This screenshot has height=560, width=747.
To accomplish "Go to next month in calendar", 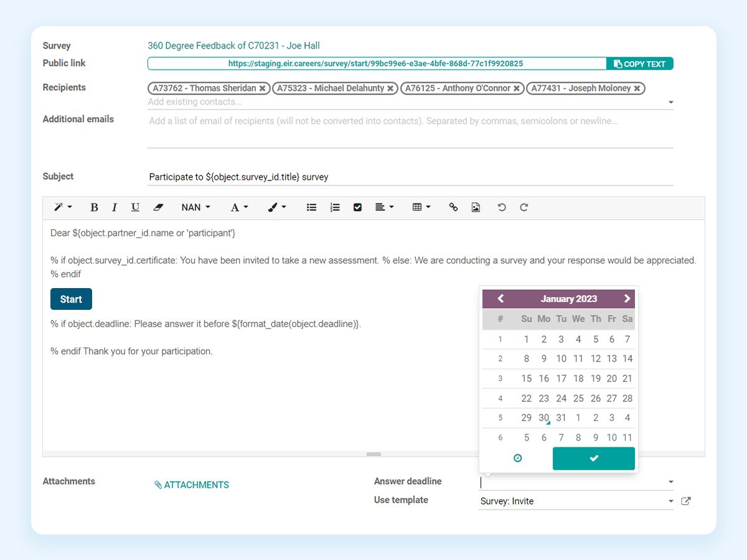I will coord(627,299).
